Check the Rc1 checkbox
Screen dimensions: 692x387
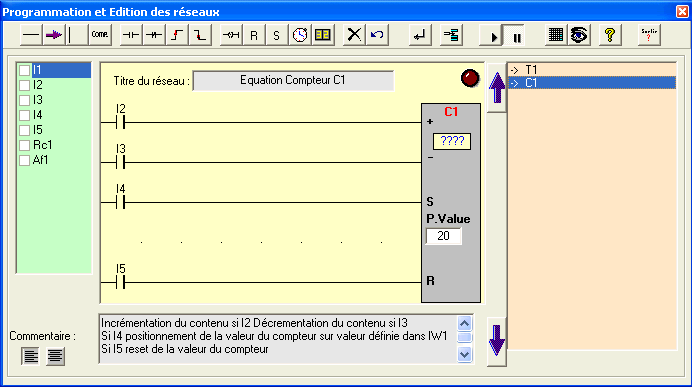click(x=25, y=145)
